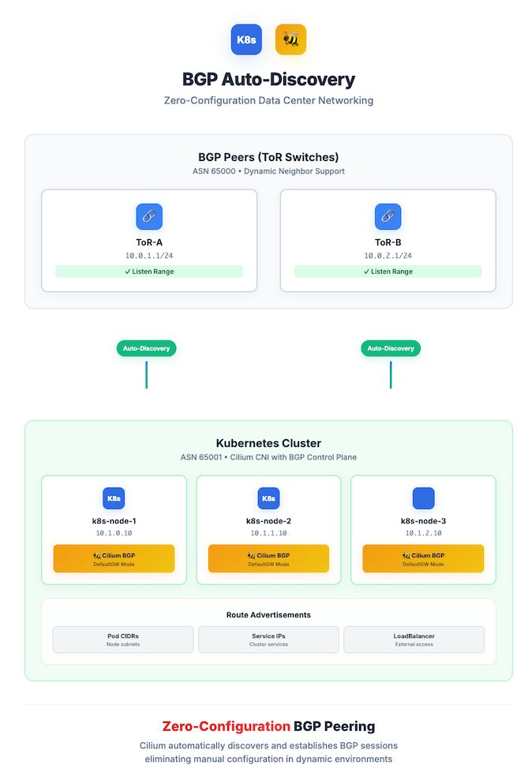The height and width of the screenshot is (776, 532).
Task: Click the 10.1.0.10 address
Action: click(114, 534)
